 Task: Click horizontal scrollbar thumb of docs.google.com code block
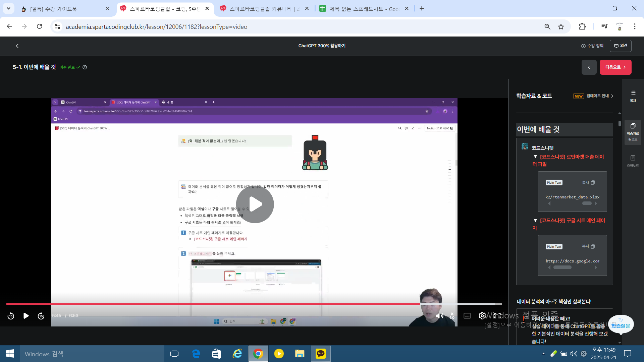point(562,267)
